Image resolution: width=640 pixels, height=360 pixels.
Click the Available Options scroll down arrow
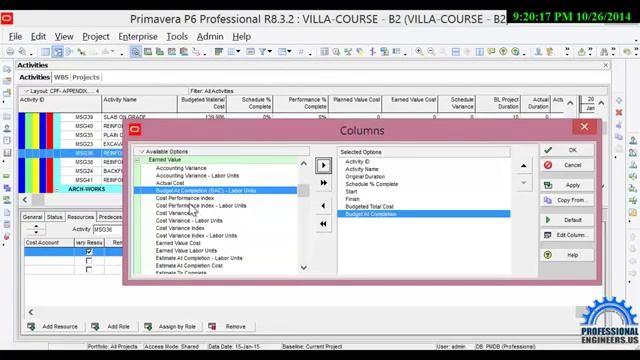303,268
